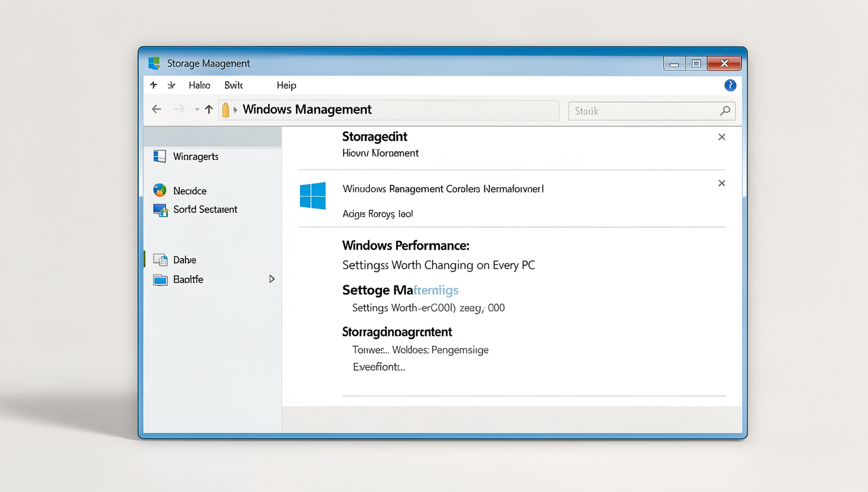Click the Windows Management address path
The image size is (868, 492).
(307, 109)
